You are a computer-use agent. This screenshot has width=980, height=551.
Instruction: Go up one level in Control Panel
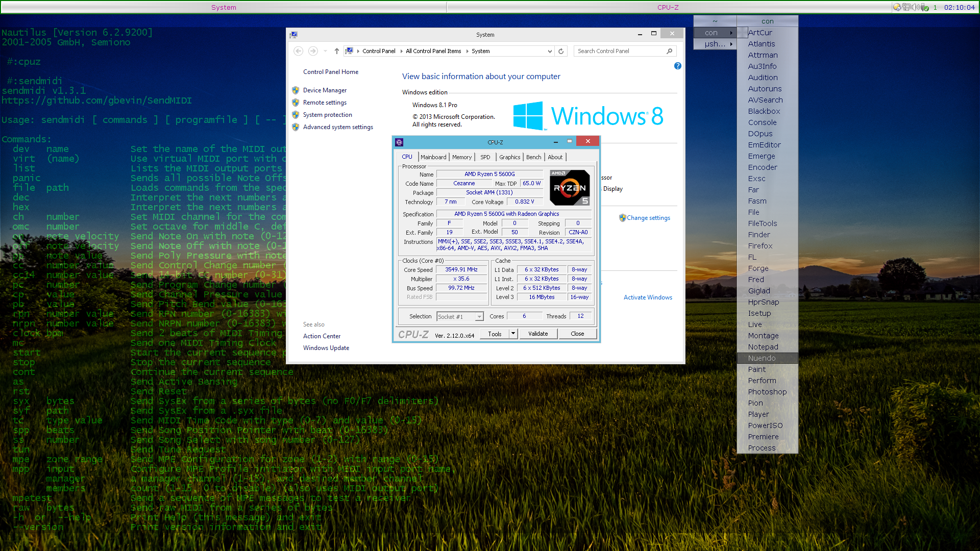coord(337,51)
